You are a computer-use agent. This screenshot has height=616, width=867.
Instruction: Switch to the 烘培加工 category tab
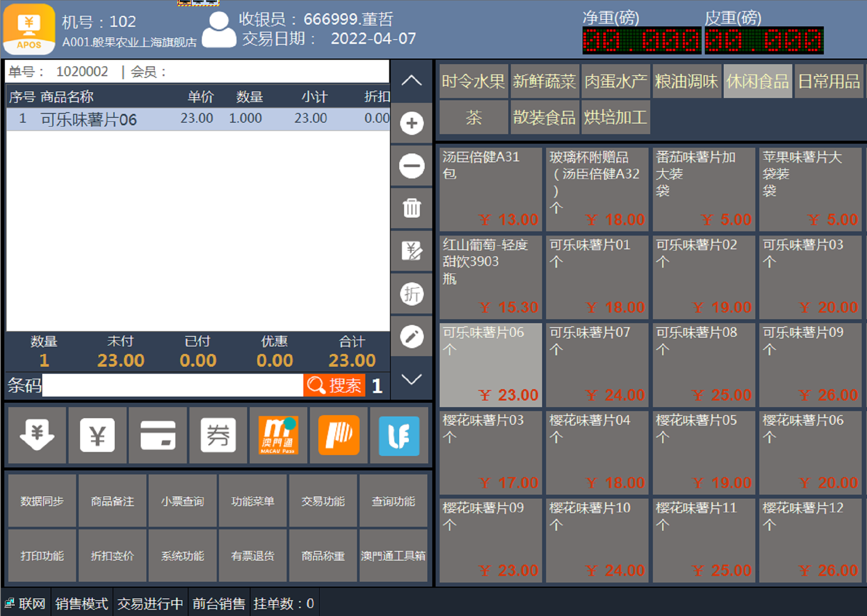click(x=615, y=117)
